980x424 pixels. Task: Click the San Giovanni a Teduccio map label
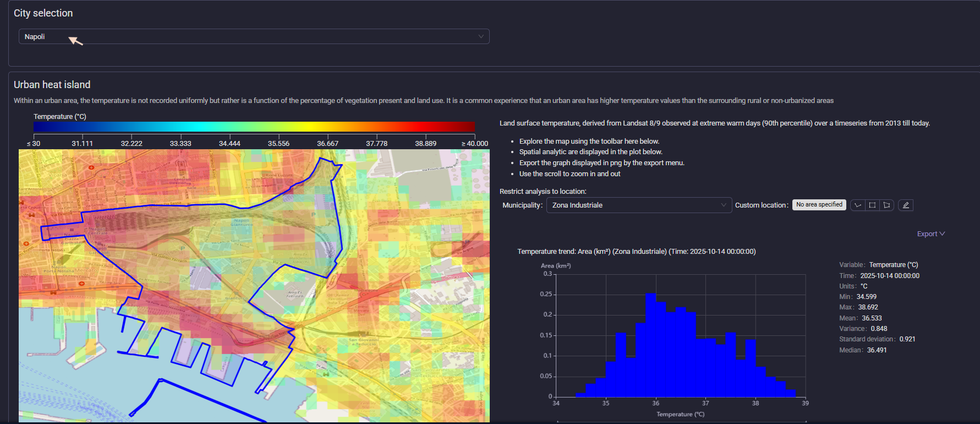364,342
